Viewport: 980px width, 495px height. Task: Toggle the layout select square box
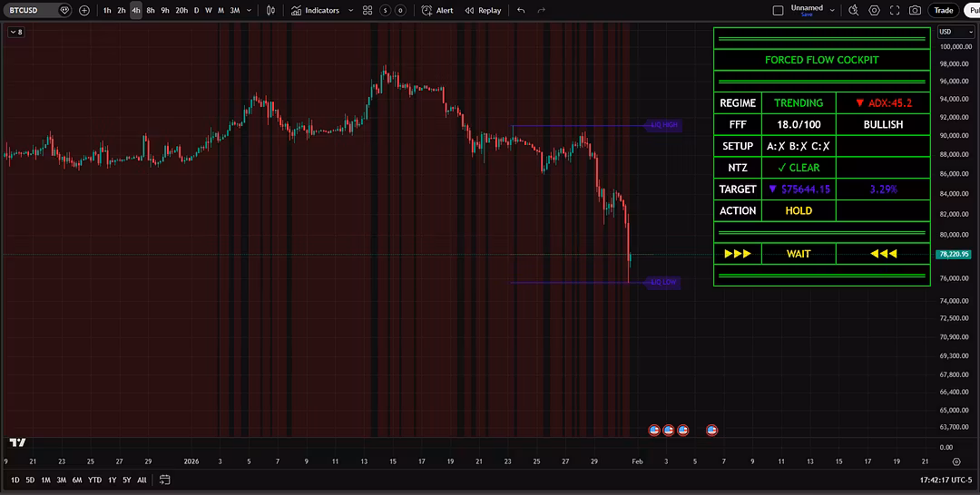point(778,11)
